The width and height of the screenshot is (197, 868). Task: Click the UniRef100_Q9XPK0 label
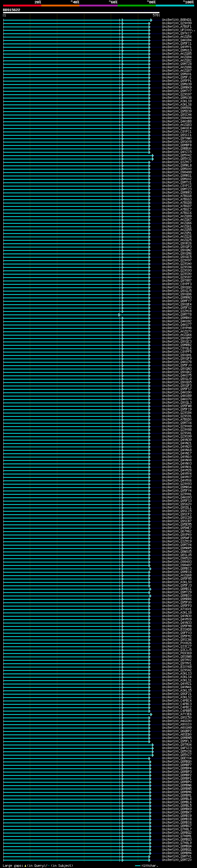coord(176,535)
